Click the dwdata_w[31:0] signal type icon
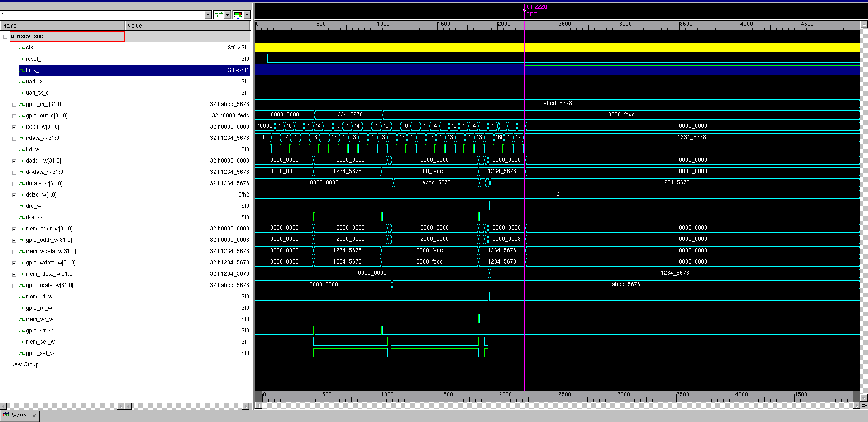The height and width of the screenshot is (422, 868). [x=22, y=172]
